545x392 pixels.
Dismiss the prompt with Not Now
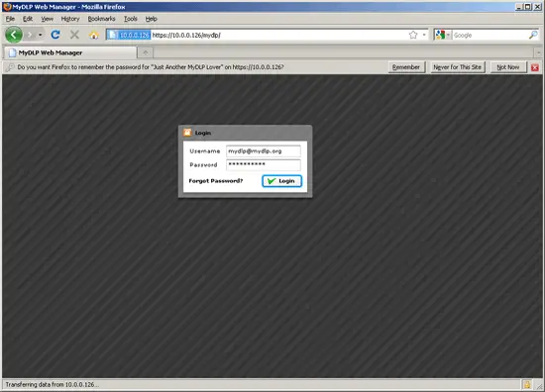click(x=507, y=67)
